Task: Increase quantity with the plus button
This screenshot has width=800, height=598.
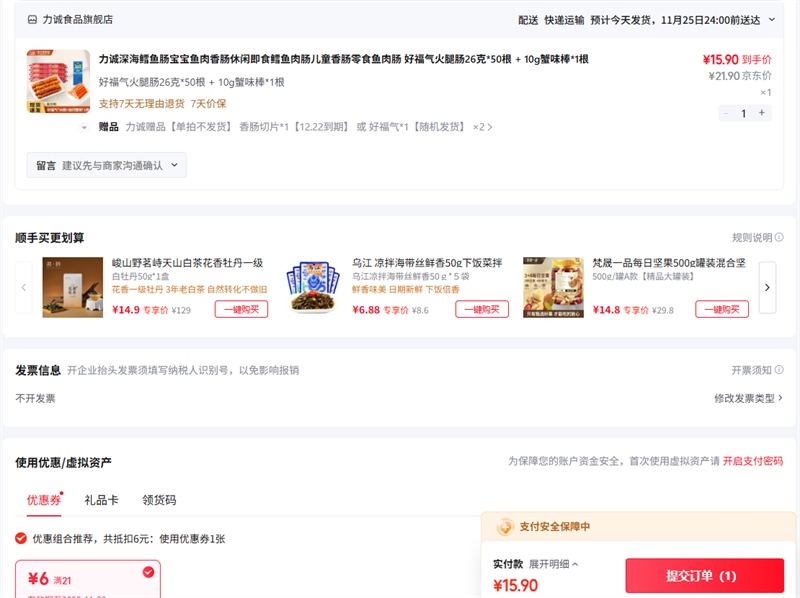Action: 762,113
